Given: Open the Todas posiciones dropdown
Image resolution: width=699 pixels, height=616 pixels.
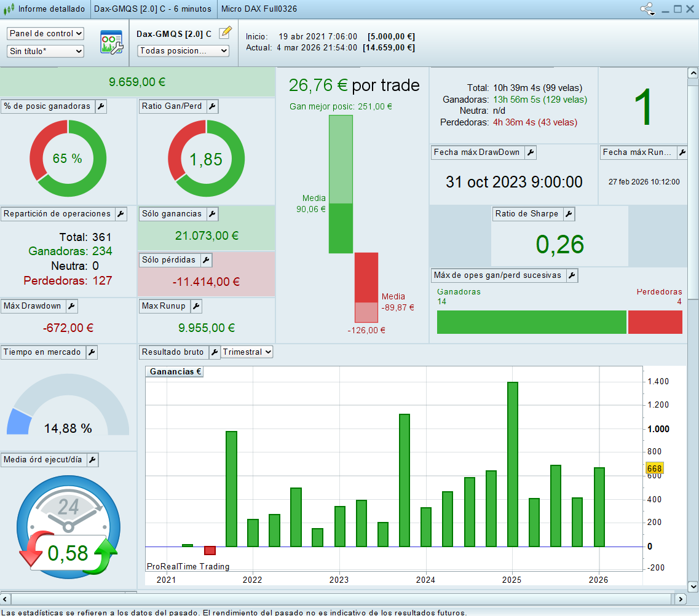Looking at the screenshot, I should pyautogui.click(x=183, y=51).
